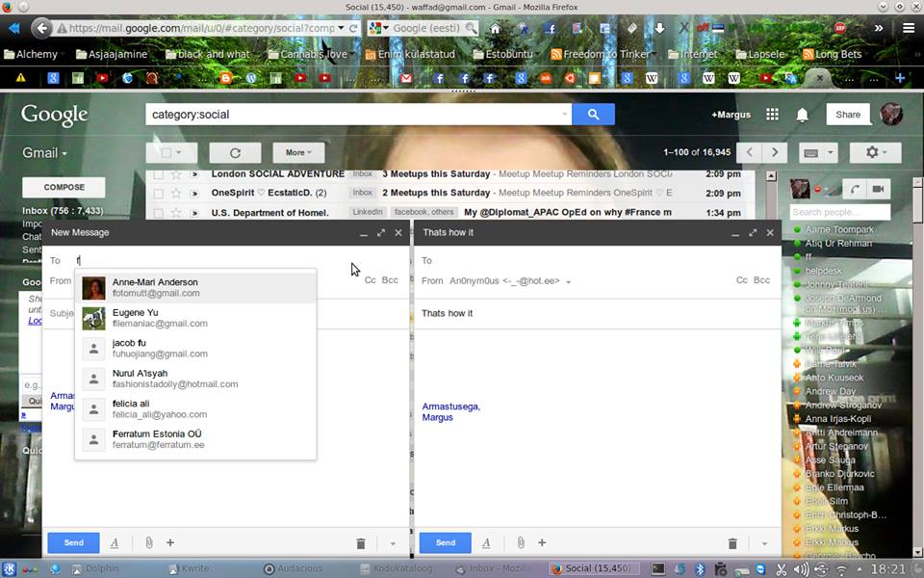
Task: Click the Firefox back arrow
Action: pos(41,28)
